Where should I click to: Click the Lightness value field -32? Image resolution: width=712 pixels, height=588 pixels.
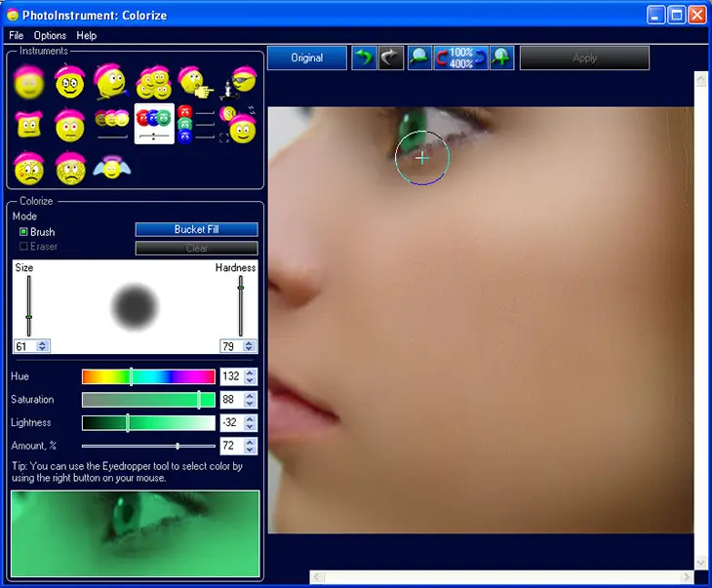[x=232, y=423]
